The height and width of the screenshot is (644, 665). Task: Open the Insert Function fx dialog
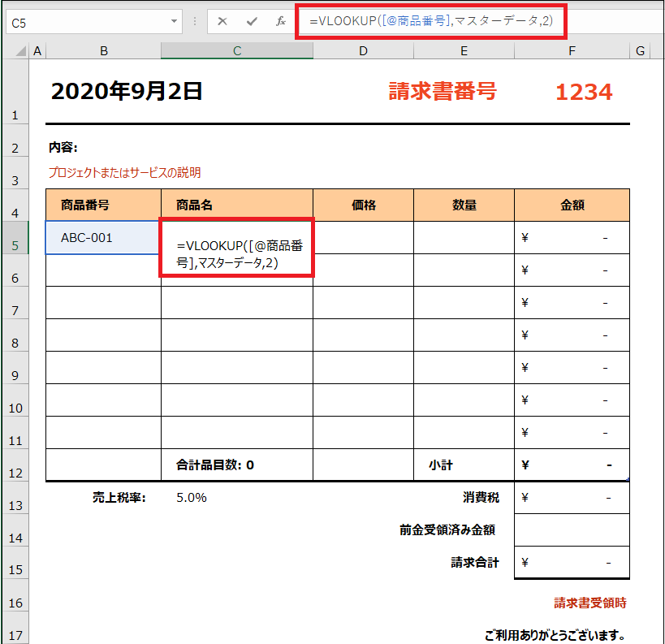281,22
